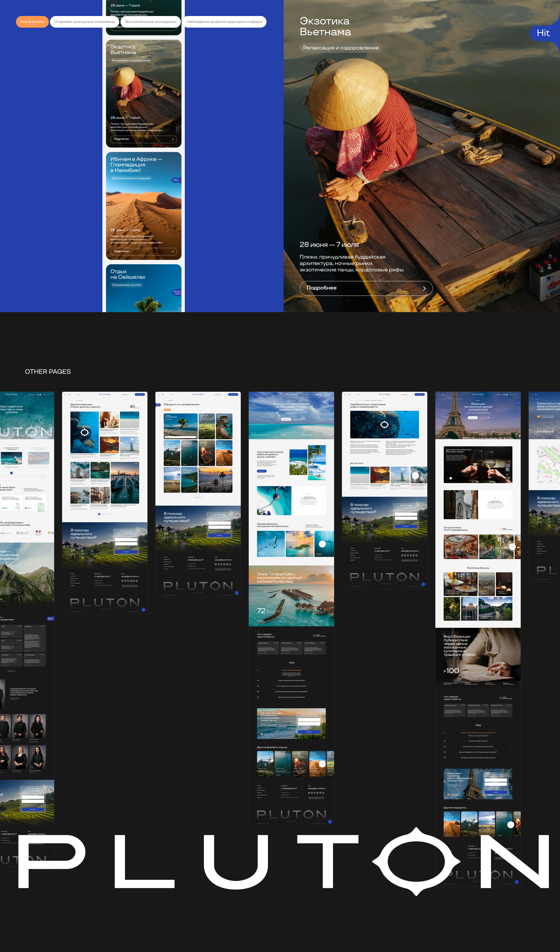Open the 'Невероятные Мальдивы' card on routes page mockup
Image resolution: width=560 pixels, height=952 pixels.
click(216, 480)
